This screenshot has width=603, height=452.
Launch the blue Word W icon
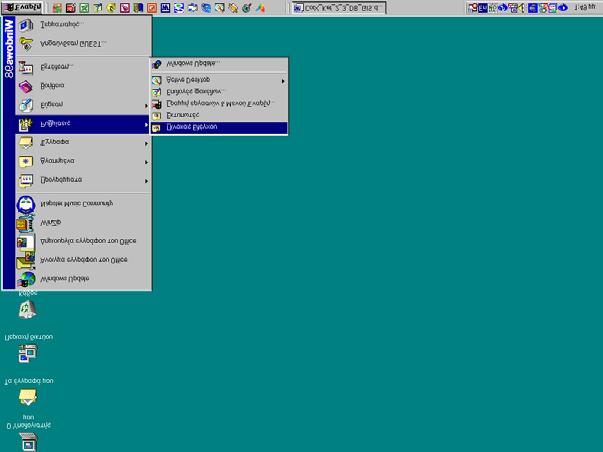(165, 8)
